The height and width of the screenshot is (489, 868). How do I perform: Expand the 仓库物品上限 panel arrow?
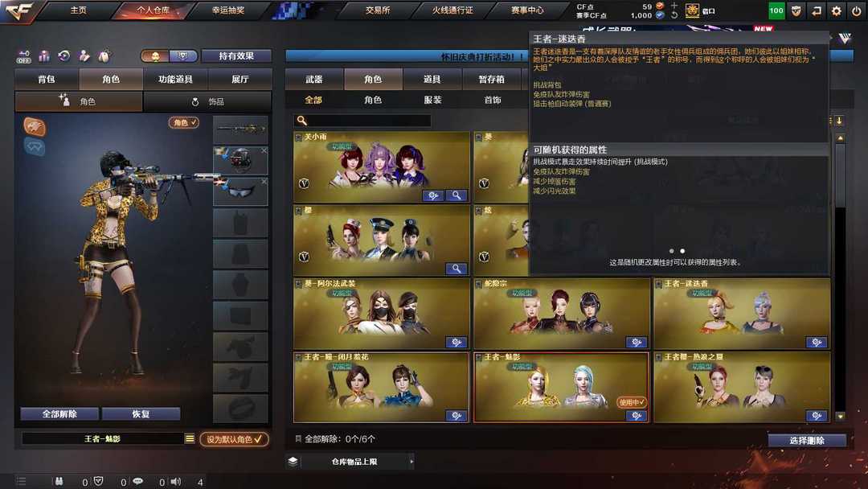[x=411, y=462]
